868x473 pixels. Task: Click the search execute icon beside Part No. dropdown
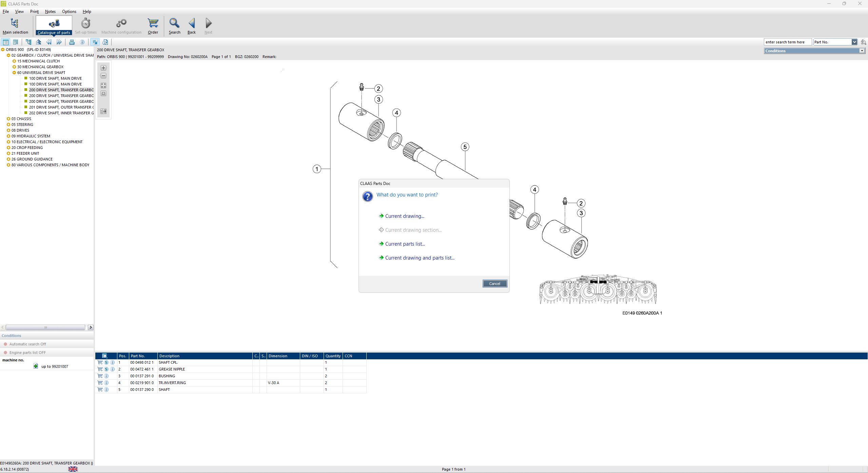click(x=864, y=42)
